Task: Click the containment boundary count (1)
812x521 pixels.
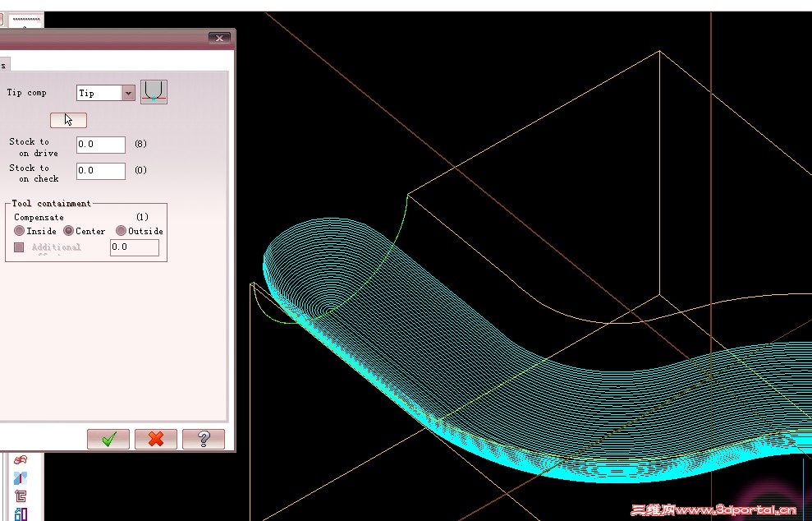Action: pyautogui.click(x=142, y=217)
